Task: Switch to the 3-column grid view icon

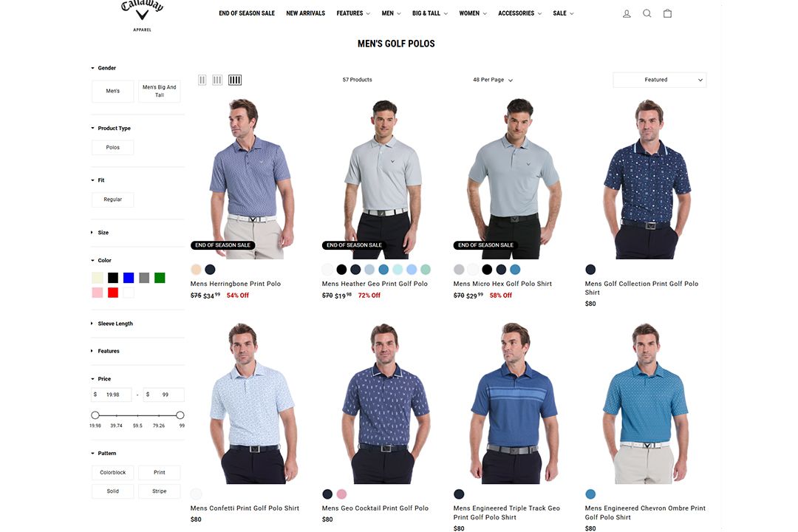Action: click(x=217, y=79)
